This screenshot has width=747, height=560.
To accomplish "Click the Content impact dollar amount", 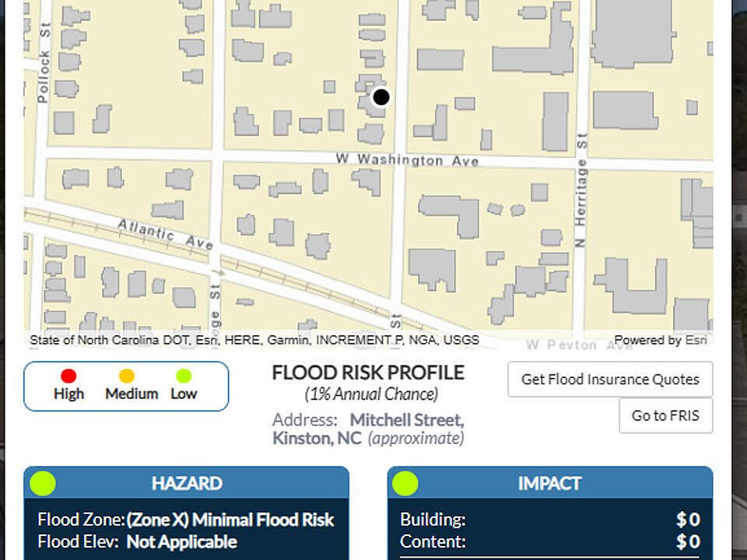I will point(688,541).
